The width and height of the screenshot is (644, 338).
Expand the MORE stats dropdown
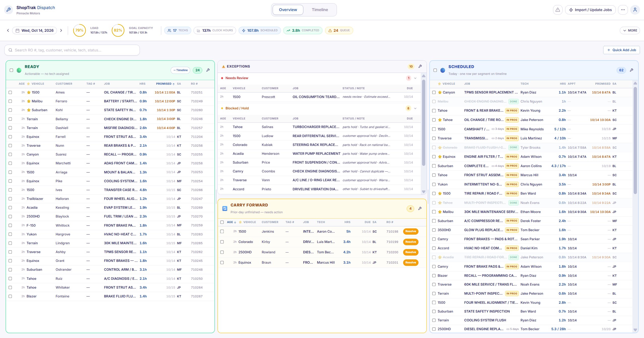[630, 30]
